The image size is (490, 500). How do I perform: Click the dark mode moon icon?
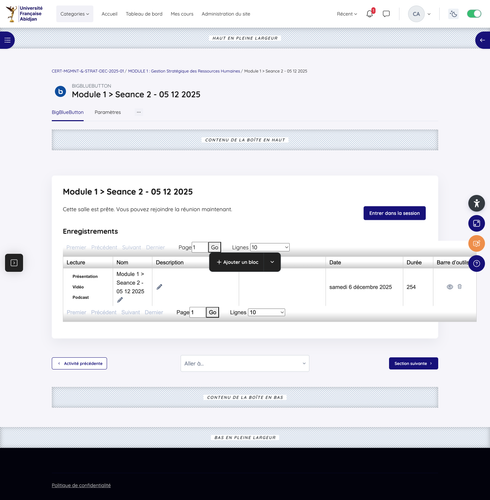pos(453,14)
